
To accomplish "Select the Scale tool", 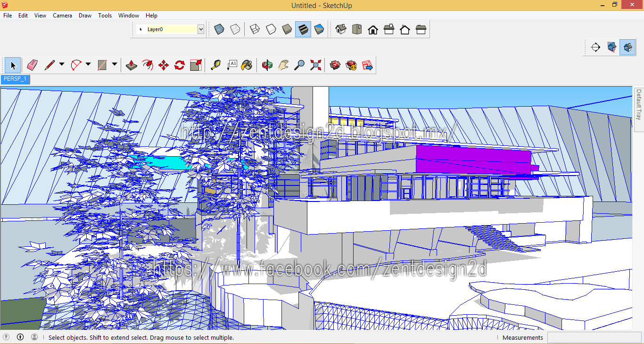I will pos(196,65).
